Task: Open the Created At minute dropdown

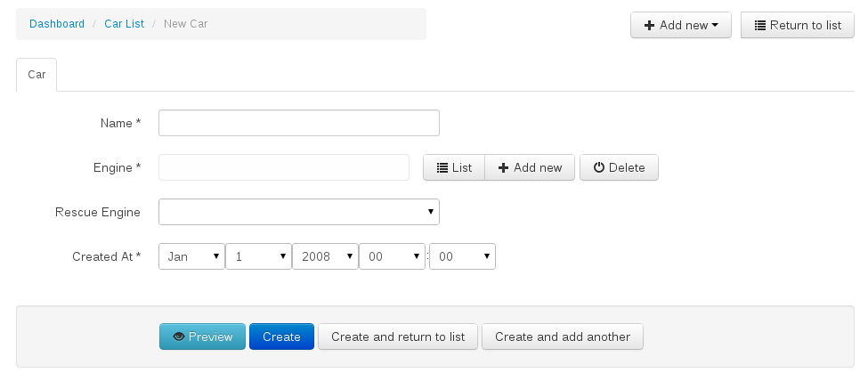Action: point(462,256)
